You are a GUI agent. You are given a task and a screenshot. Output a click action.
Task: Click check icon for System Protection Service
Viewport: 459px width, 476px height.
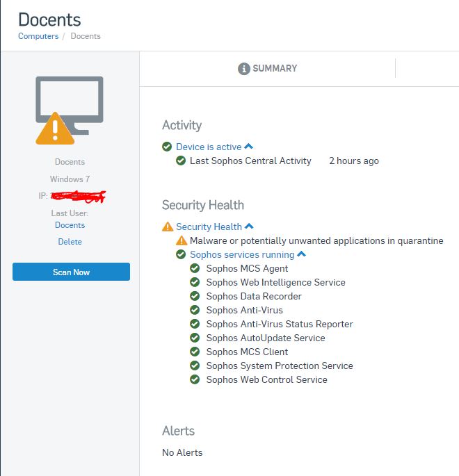(195, 366)
